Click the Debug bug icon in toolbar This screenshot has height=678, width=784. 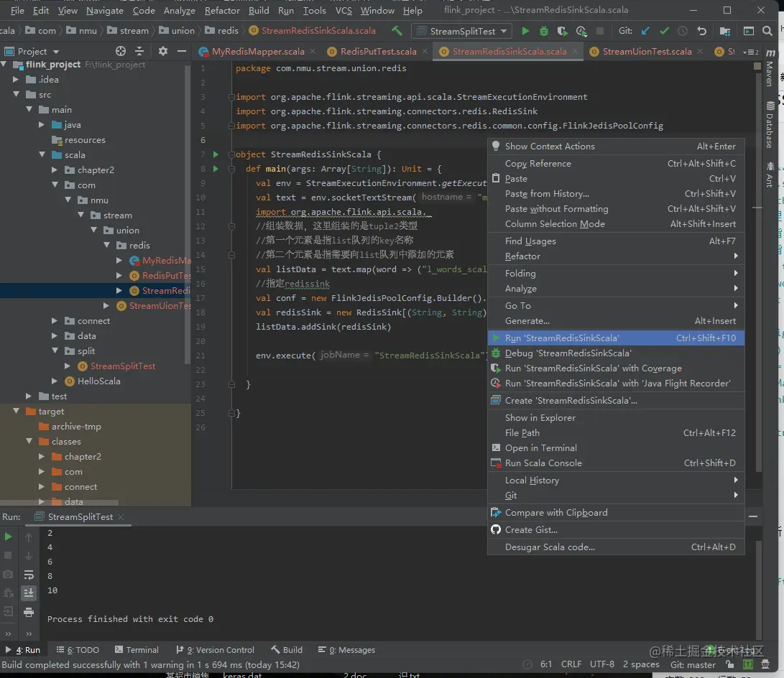(543, 31)
